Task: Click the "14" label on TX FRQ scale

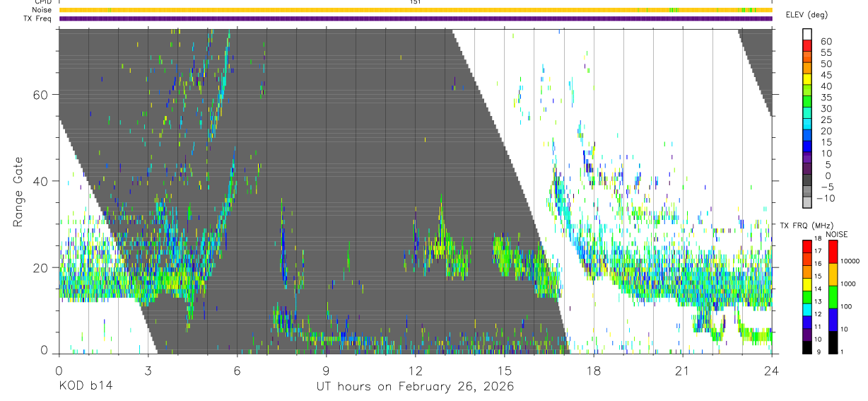Action: tap(818, 289)
